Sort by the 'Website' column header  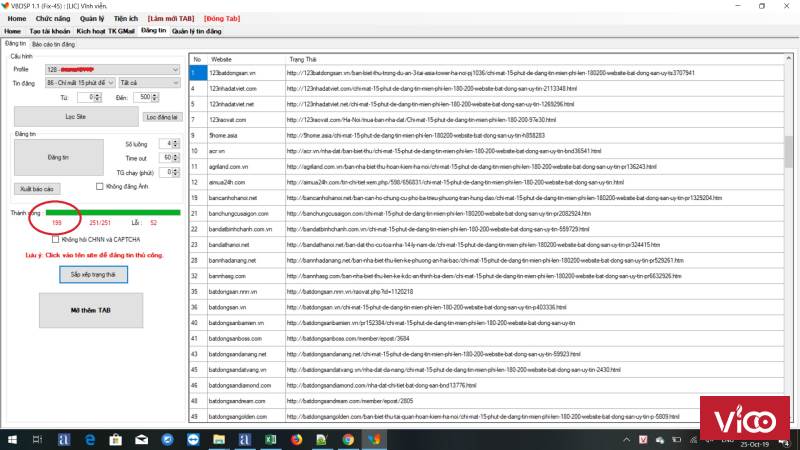[246, 59]
